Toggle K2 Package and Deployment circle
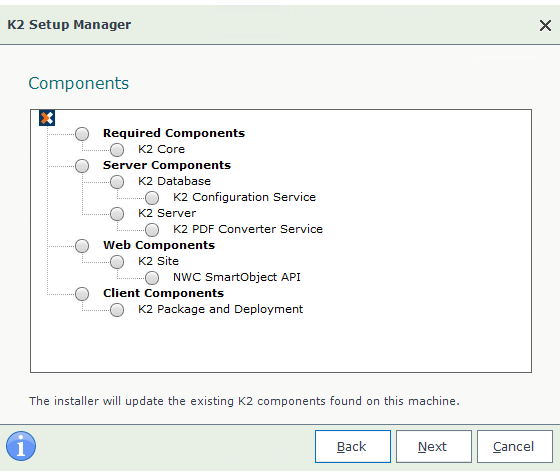 pyautogui.click(x=117, y=310)
